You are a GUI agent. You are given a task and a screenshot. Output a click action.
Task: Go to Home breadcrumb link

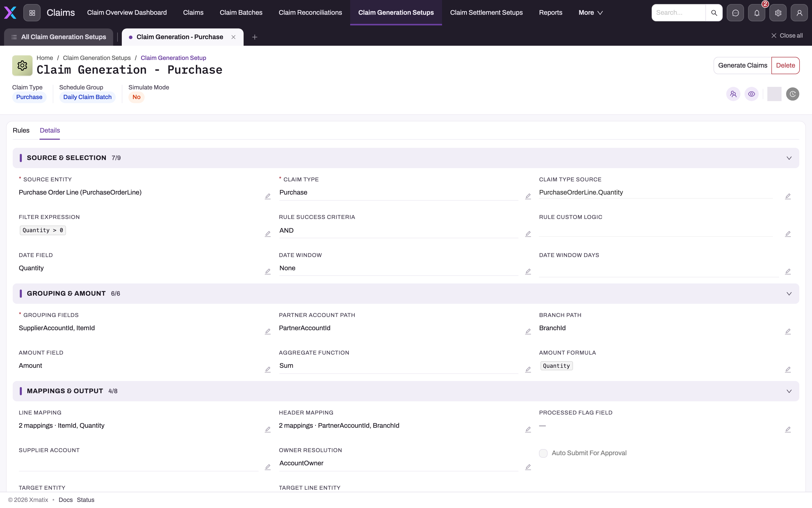[x=45, y=58]
